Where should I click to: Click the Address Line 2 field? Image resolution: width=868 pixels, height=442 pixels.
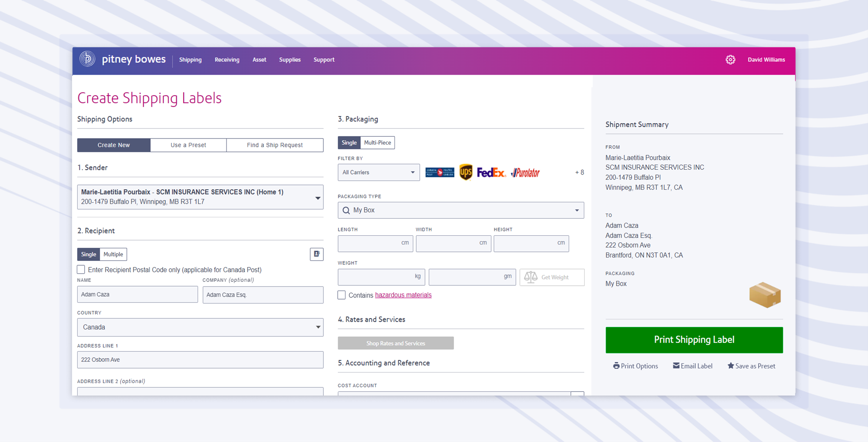coord(200,391)
